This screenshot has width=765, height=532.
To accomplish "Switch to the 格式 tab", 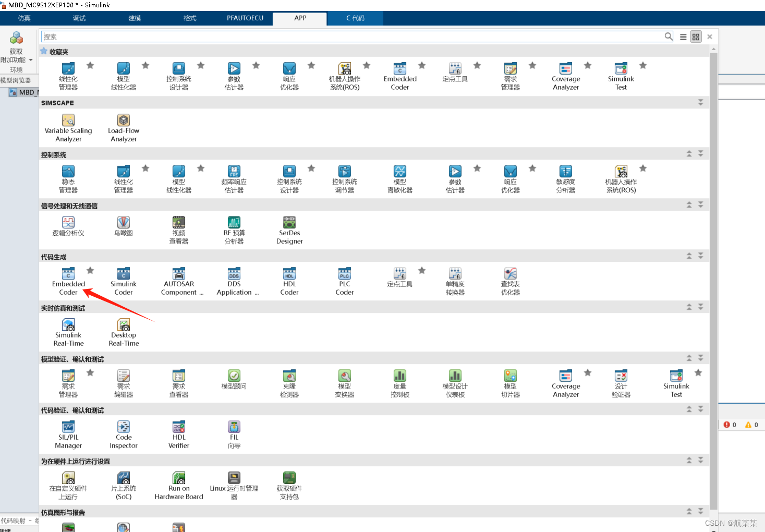I will (x=190, y=18).
